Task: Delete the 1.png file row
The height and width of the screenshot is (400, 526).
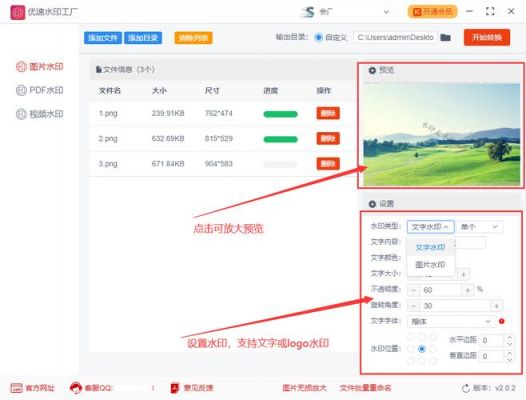Action: click(x=328, y=113)
